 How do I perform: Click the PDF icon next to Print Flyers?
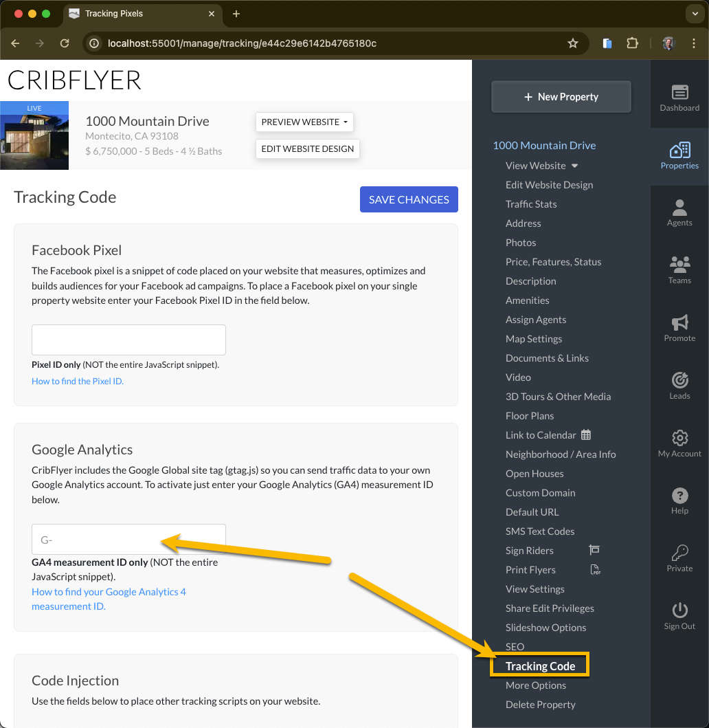point(595,570)
